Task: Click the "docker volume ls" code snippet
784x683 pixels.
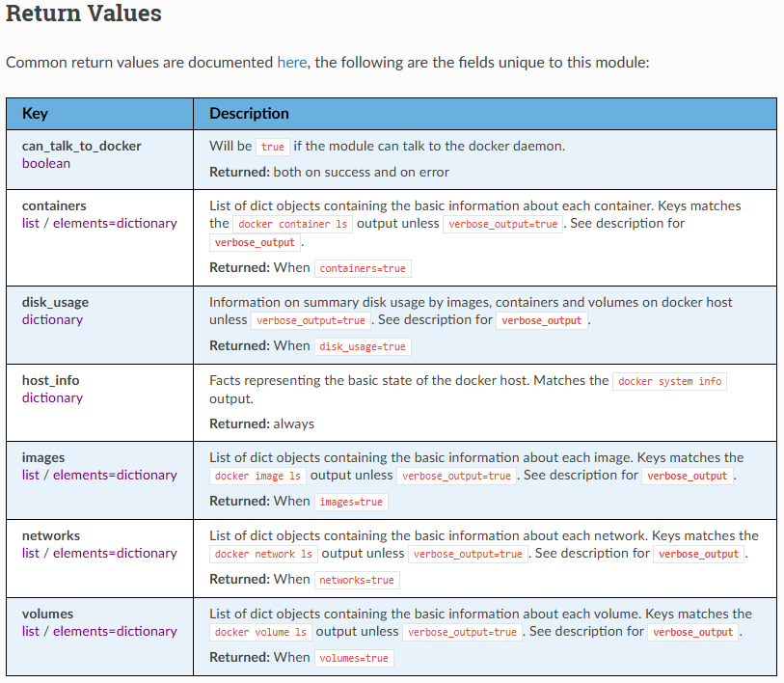Action: [260, 632]
